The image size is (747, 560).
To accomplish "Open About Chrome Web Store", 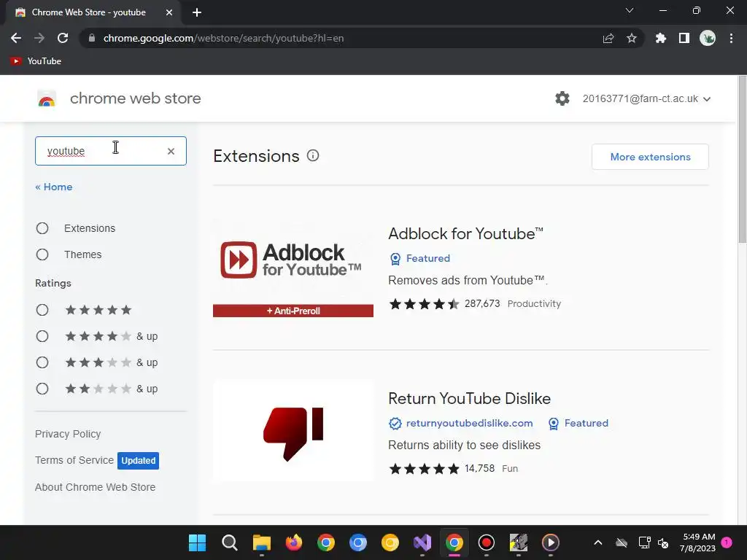I will tap(95, 487).
